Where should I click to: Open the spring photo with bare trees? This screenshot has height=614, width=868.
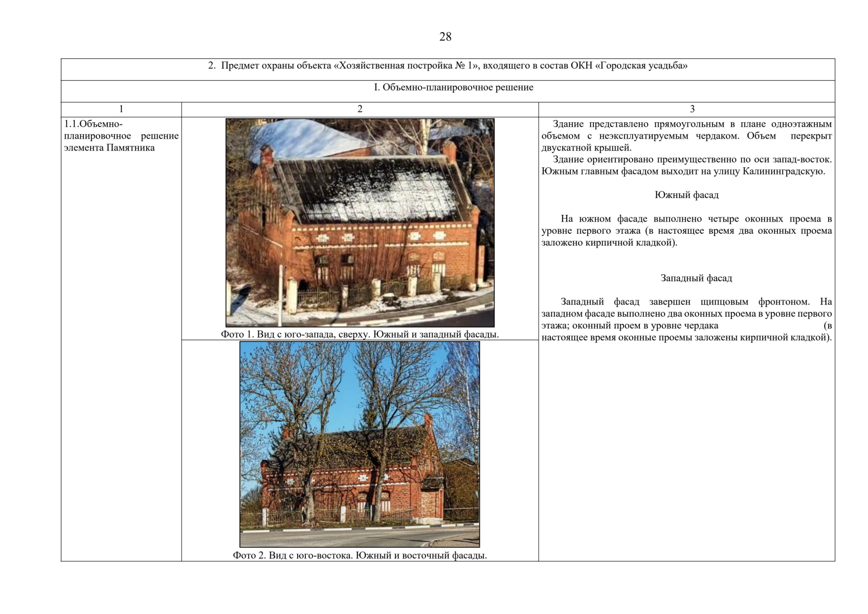360,444
